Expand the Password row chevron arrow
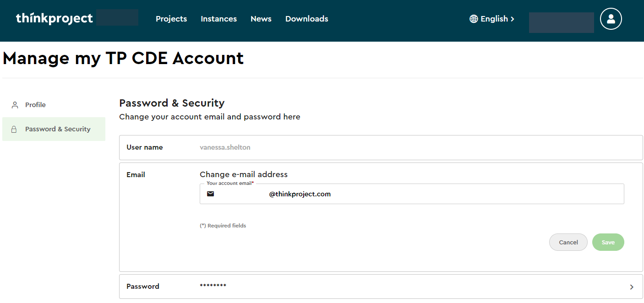The width and height of the screenshot is (644, 303). tap(631, 287)
